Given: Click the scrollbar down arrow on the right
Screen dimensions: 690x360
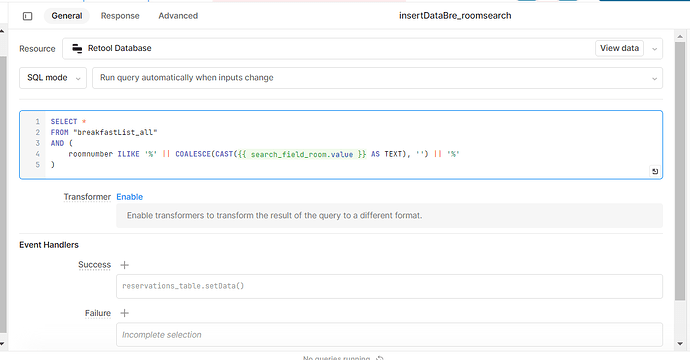Looking at the screenshot, I should click(680, 344).
